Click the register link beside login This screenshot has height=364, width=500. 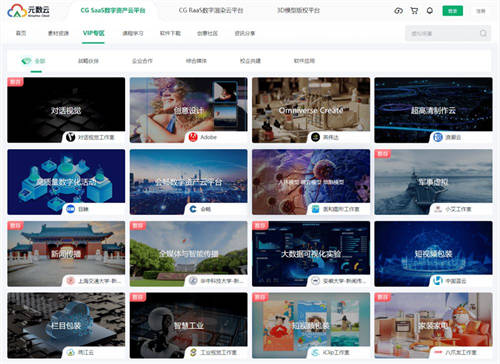click(x=481, y=11)
